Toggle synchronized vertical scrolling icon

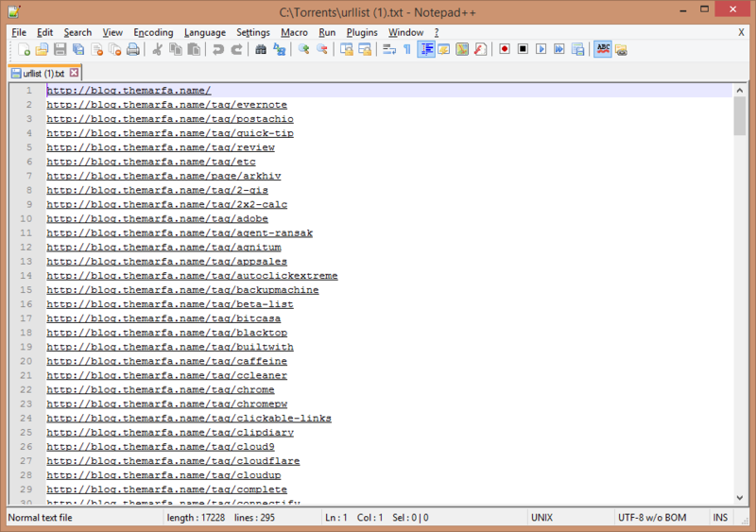346,49
